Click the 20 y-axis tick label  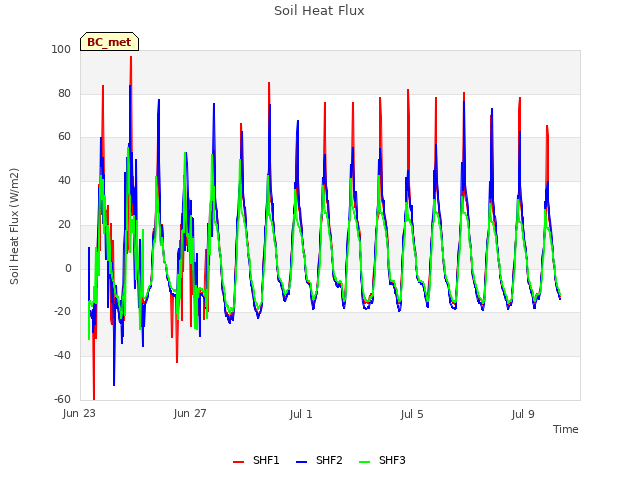pos(64,224)
